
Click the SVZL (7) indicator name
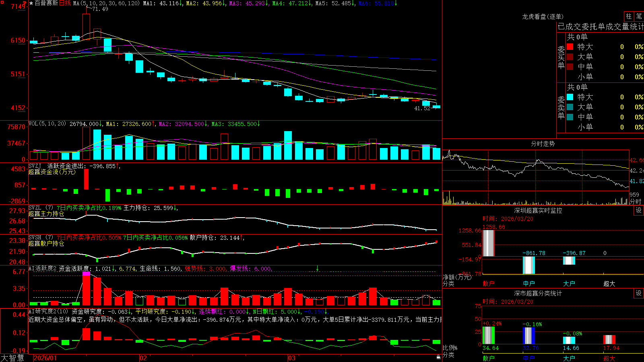pyautogui.click(x=41, y=208)
